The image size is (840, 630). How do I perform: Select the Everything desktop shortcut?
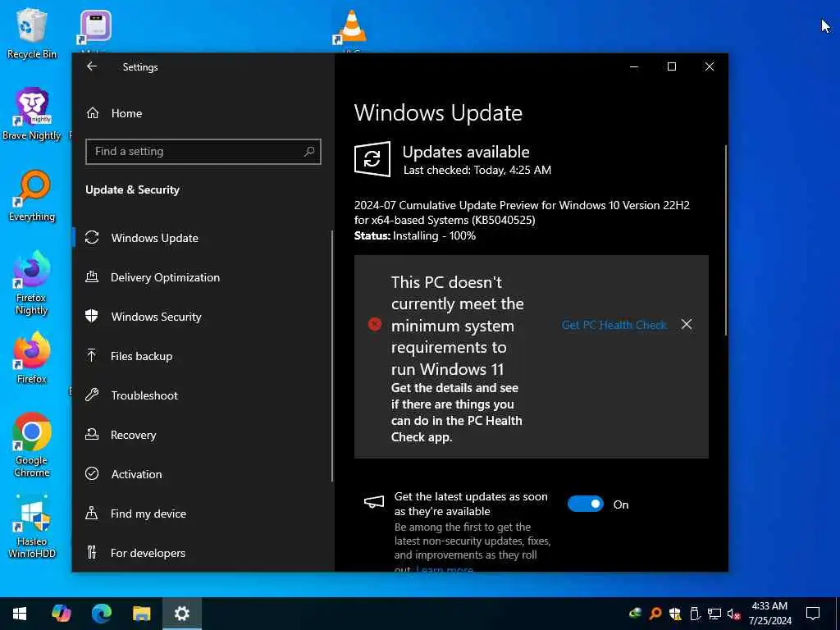32,196
